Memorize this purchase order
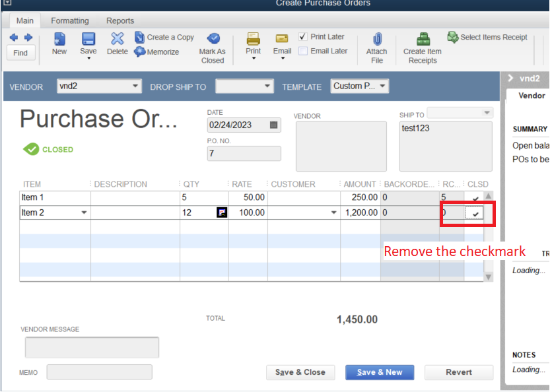550x392 pixels. 161,51
